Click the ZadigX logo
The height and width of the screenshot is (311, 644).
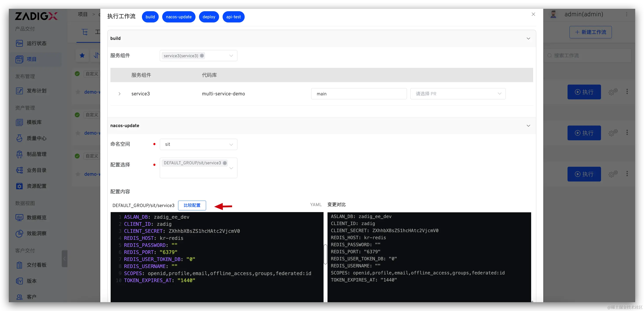pyautogui.click(x=36, y=16)
